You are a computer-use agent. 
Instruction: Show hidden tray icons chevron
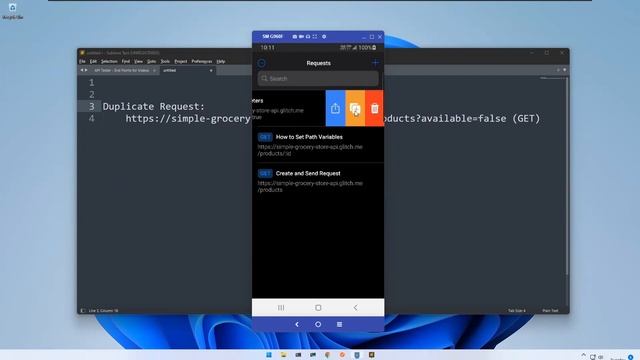(x=584, y=356)
